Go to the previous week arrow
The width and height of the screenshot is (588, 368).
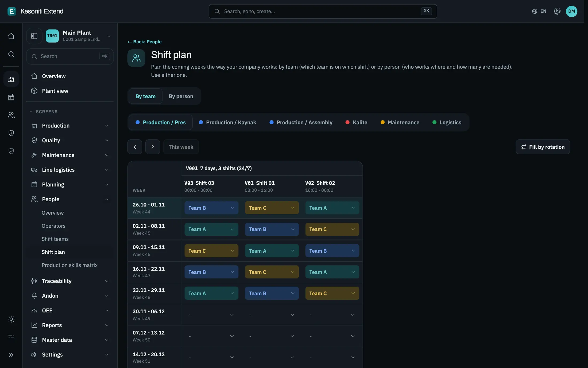135,147
